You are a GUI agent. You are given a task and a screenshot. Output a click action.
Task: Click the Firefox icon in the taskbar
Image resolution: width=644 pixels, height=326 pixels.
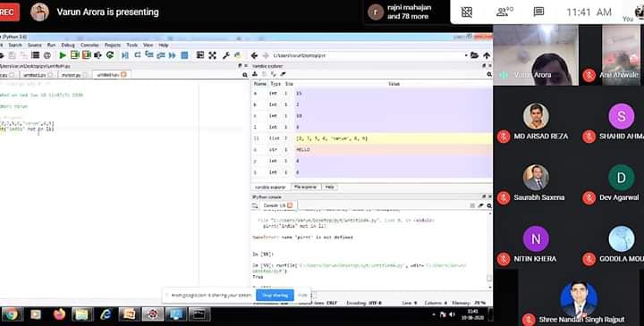pyautogui.click(x=59, y=314)
